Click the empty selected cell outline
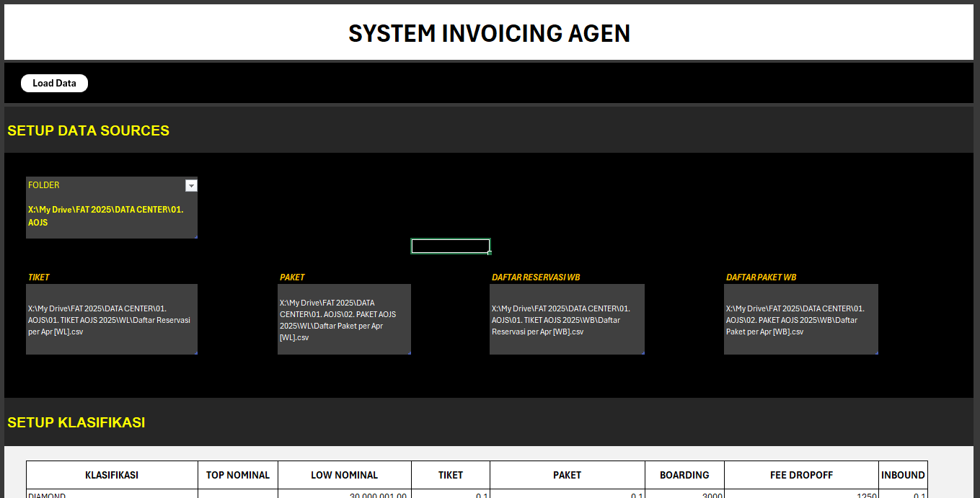Image resolution: width=980 pixels, height=498 pixels. (450, 246)
